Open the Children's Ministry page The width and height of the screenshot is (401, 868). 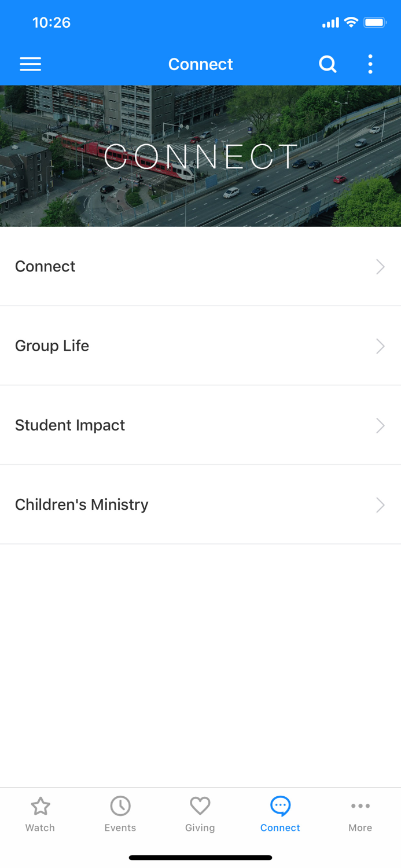(200, 505)
